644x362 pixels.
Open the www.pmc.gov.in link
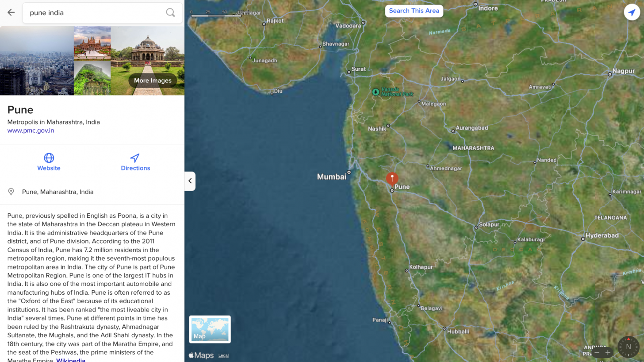click(31, 131)
